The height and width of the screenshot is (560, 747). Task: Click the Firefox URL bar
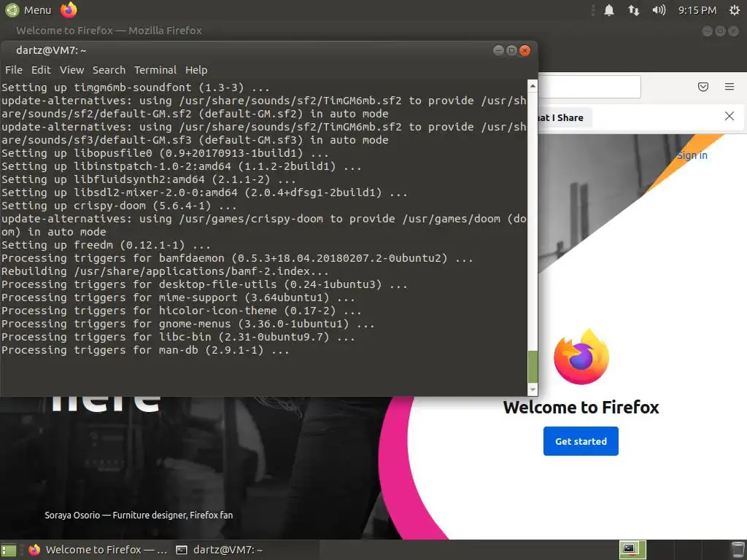[x=589, y=87]
